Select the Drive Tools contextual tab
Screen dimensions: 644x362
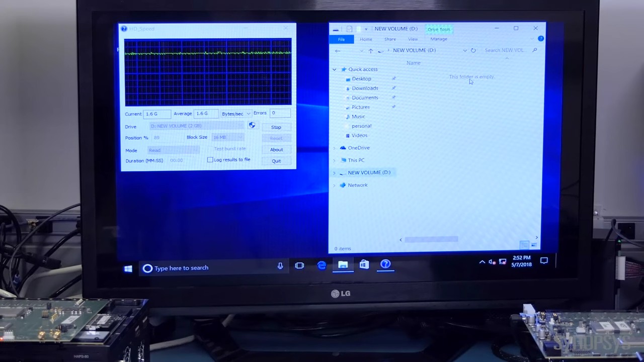point(439,29)
